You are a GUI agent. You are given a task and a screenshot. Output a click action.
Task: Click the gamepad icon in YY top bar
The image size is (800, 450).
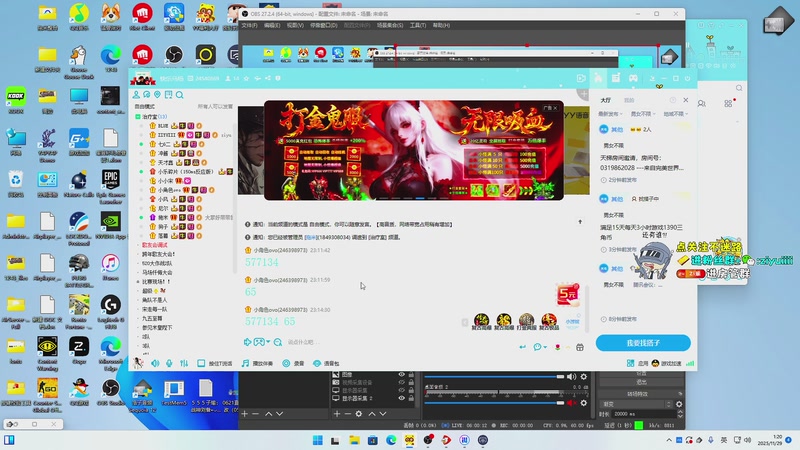click(633, 78)
